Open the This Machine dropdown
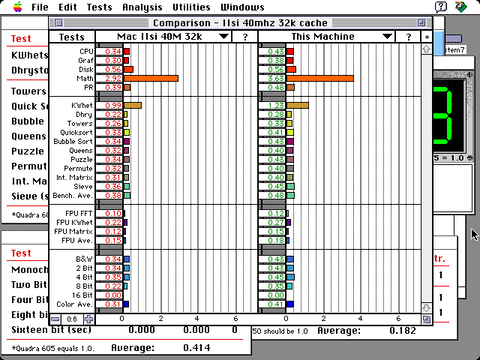This screenshot has height=360, width=480. tap(326, 37)
